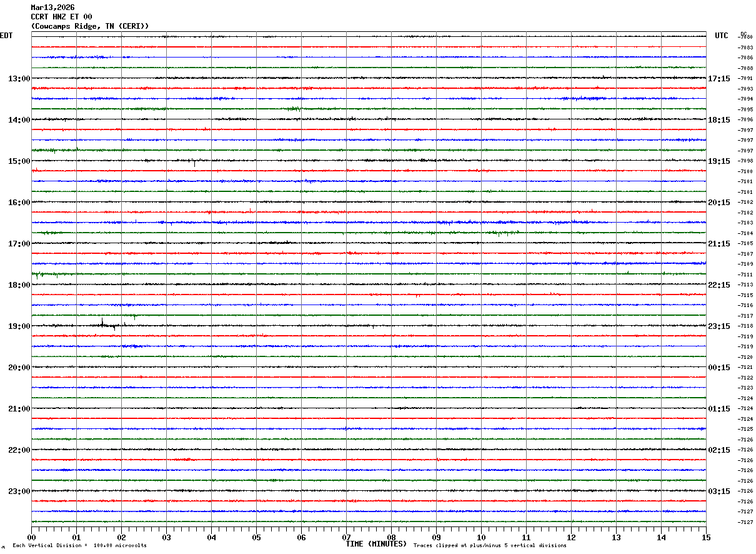Click the 03:15 UTC time label
Image resolution: width=756 pixels, height=554 pixels.
tap(719, 491)
